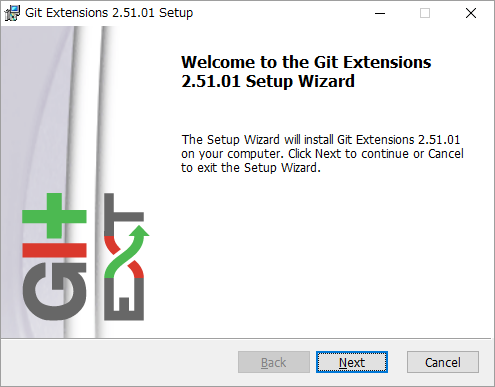This screenshot has height=387, width=495.
Task: Click the installer icon in title bar
Action: coord(12,13)
